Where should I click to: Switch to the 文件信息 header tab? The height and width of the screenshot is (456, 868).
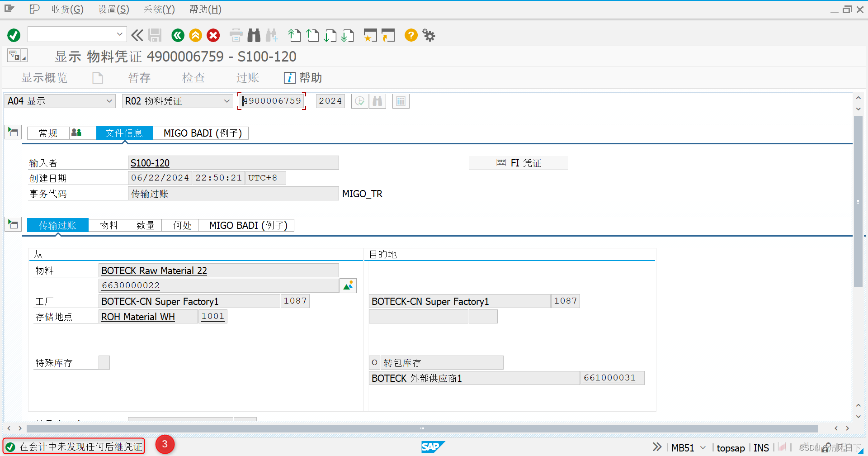click(x=124, y=133)
